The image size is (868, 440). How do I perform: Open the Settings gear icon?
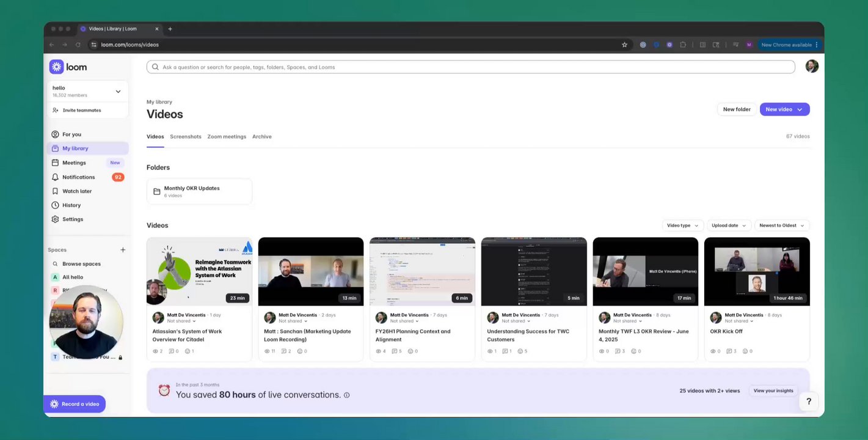pos(55,219)
